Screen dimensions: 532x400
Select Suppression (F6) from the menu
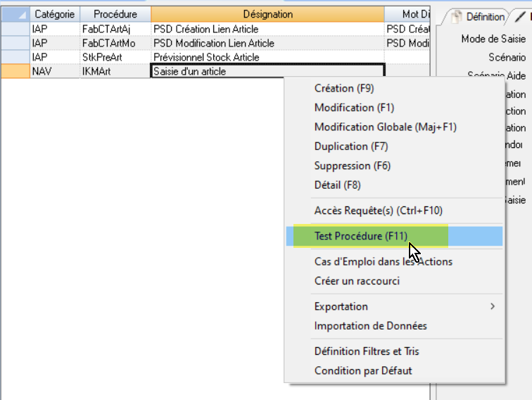tap(352, 165)
